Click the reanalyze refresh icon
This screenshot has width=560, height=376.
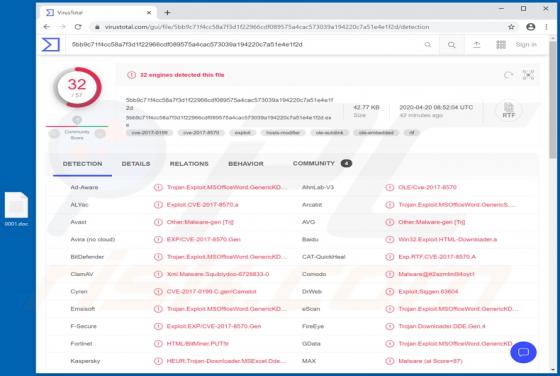point(508,75)
